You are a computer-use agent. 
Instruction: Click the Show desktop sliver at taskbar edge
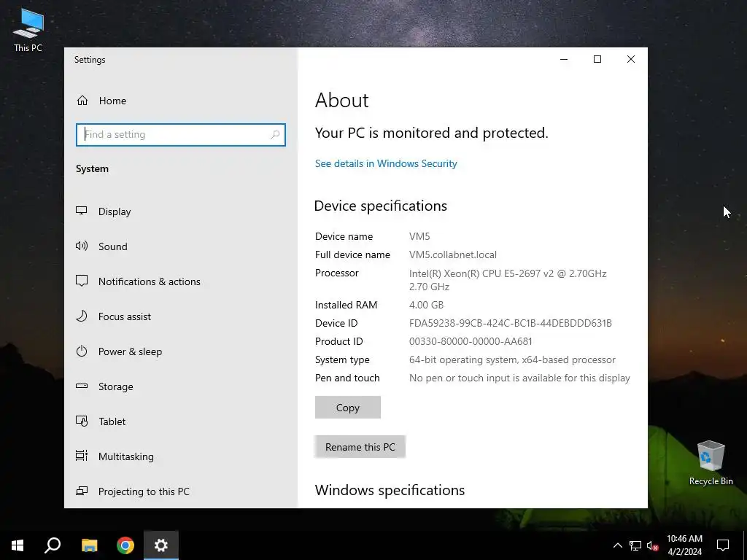click(x=745, y=545)
